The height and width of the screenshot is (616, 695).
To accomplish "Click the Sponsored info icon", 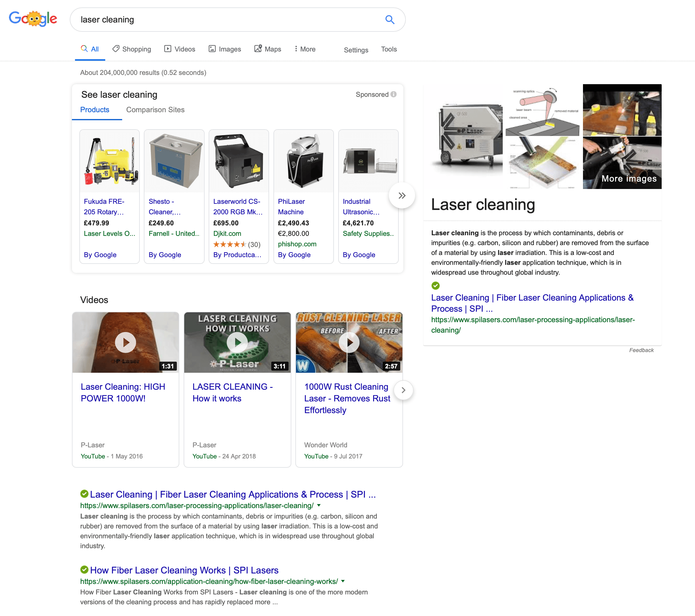I will [x=394, y=94].
